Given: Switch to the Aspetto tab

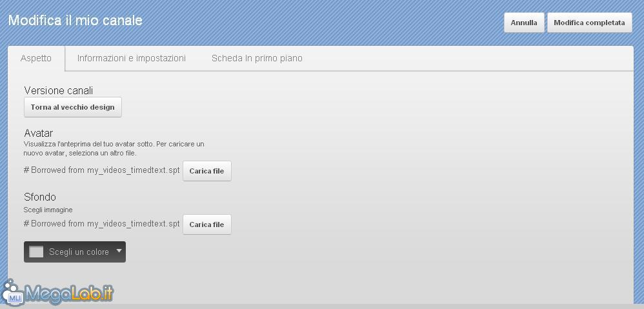Looking at the screenshot, I should (x=36, y=58).
